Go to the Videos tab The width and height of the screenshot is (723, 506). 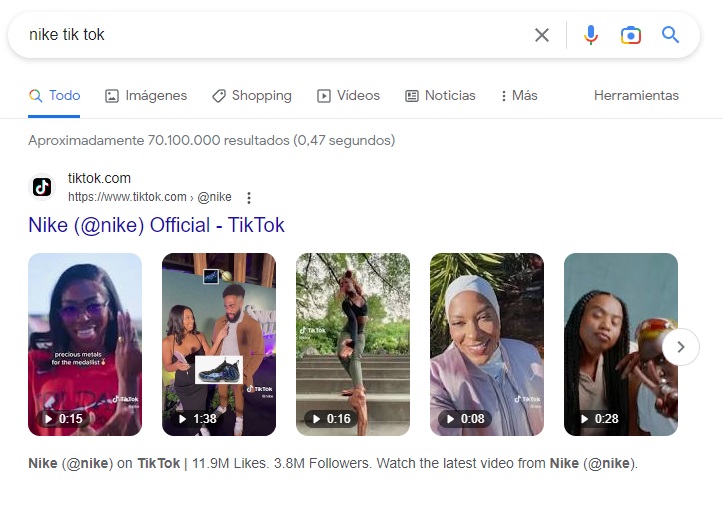pos(349,96)
